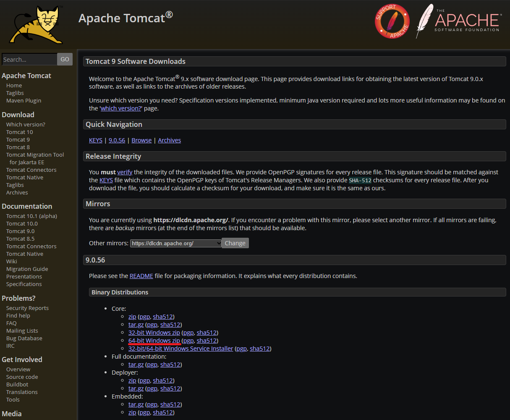Screen dimensions: 510x420
Task: Open Tomcat Migration Tool for Jakarta EE
Action: [x=35, y=158]
